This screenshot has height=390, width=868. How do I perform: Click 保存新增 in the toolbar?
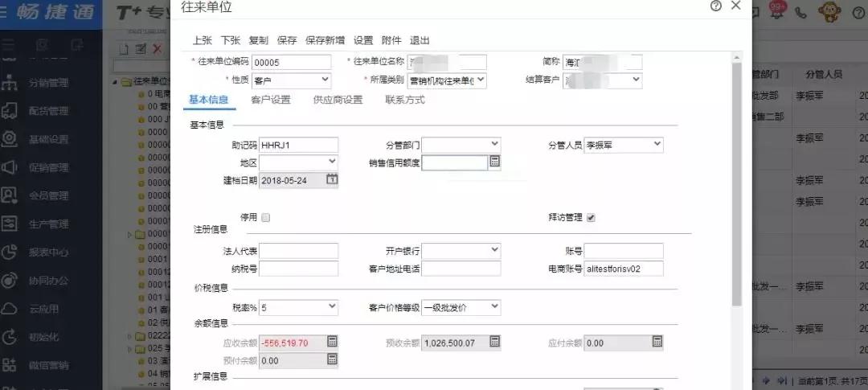(325, 40)
